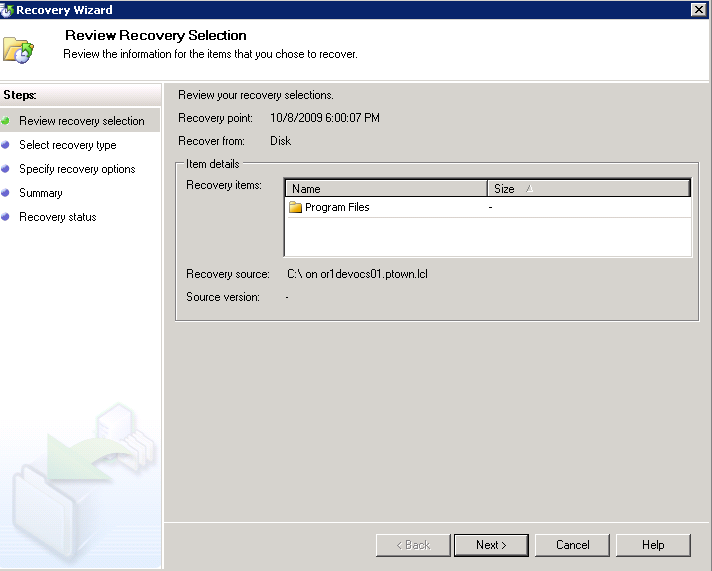
Task: Sort by the Size column header
Action: tap(589, 189)
